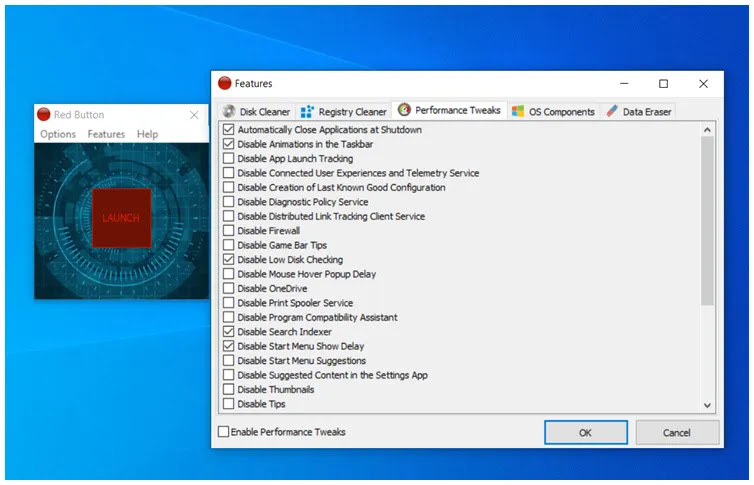Click the Red Button window's red app icon
754x485 pixels.
pyautogui.click(x=44, y=114)
